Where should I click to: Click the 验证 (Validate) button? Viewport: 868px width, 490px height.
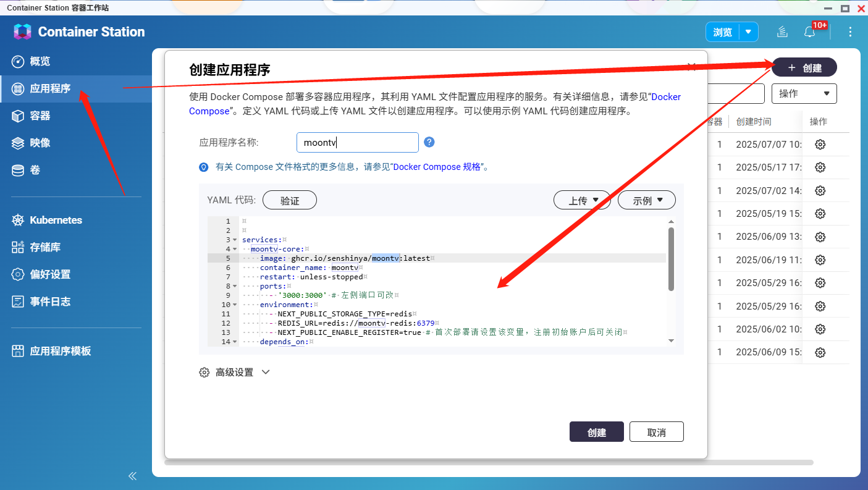[289, 200]
